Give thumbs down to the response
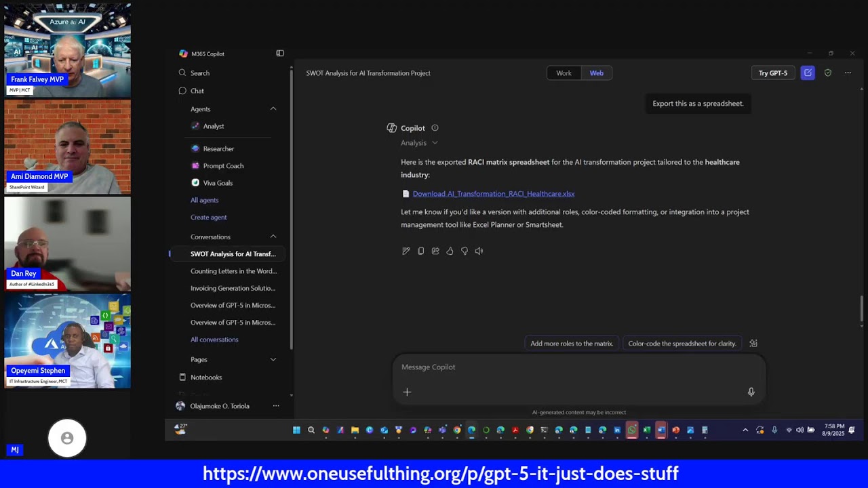 [x=465, y=251]
